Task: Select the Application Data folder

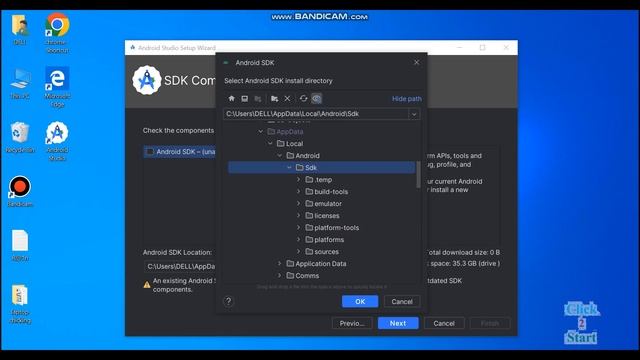Action: click(317, 264)
